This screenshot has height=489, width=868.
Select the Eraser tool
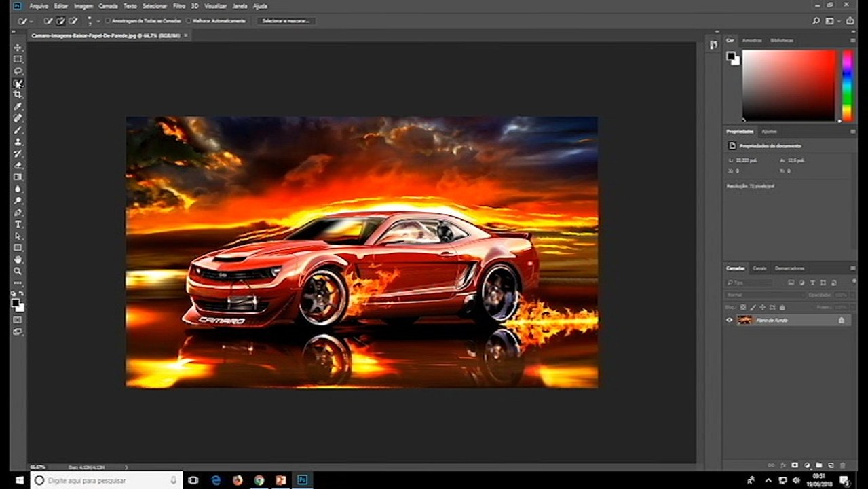[x=18, y=165]
